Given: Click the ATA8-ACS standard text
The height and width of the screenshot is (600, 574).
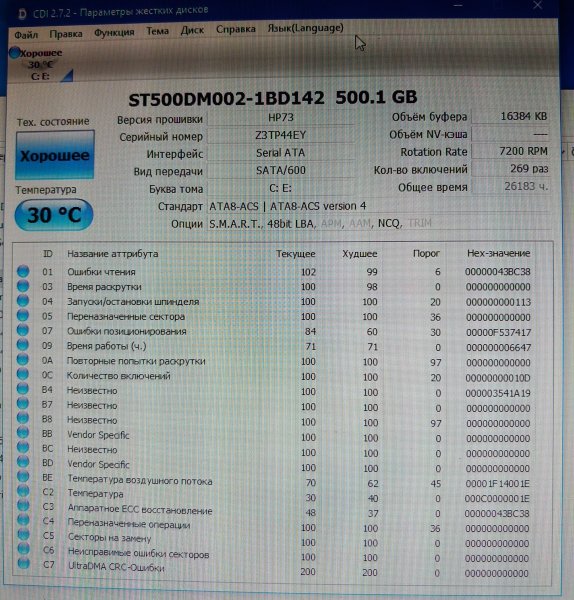Looking at the screenshot, I should click(287, 206).
